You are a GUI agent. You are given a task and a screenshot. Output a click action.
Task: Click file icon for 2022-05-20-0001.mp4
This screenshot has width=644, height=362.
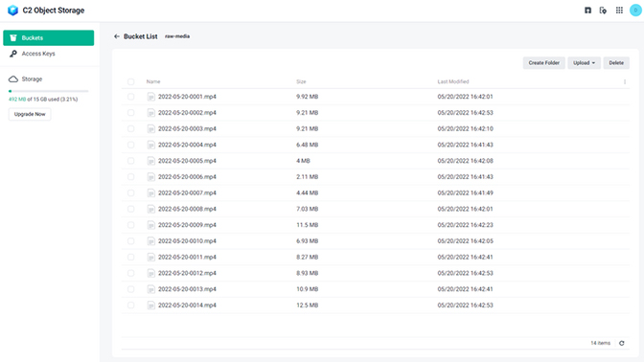[x=151, y=97]
